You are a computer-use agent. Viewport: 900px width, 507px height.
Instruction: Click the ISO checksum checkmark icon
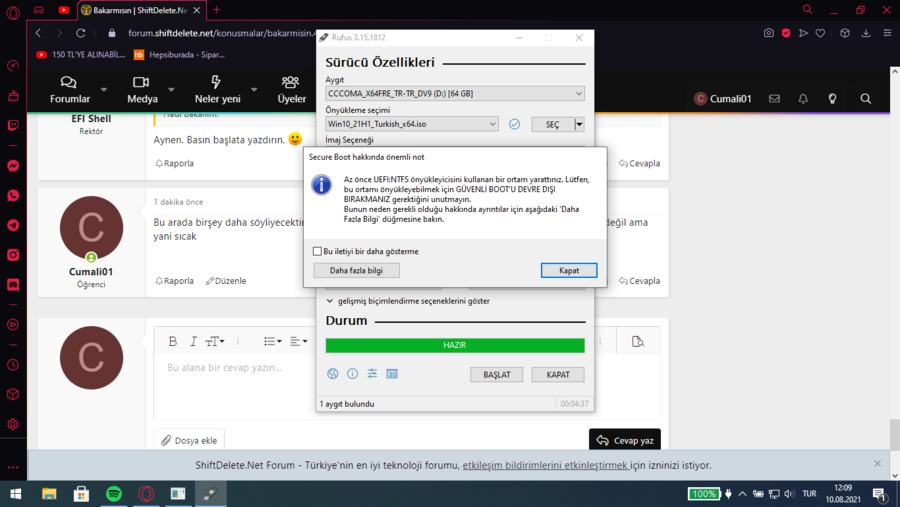(514, 124)
